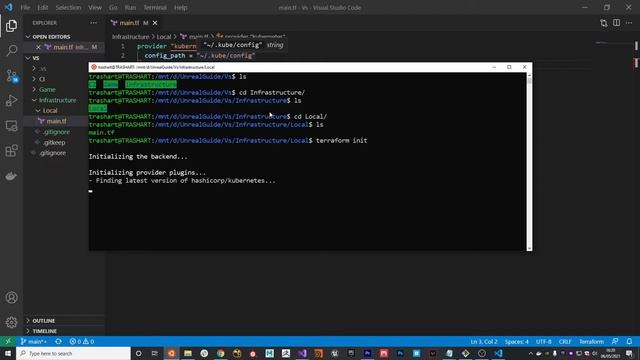Open the View menu
The width and height of the screenshot is (640, 360).
95,7
